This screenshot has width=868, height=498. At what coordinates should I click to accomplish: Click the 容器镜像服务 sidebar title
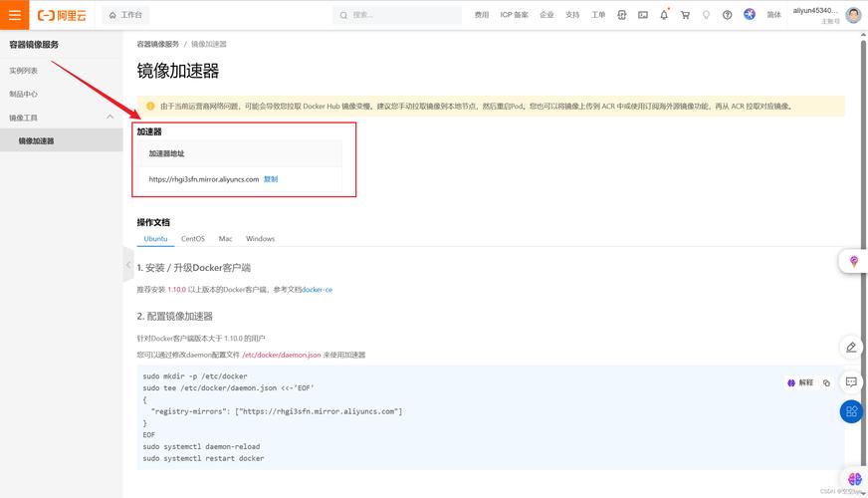coord(34,44)
